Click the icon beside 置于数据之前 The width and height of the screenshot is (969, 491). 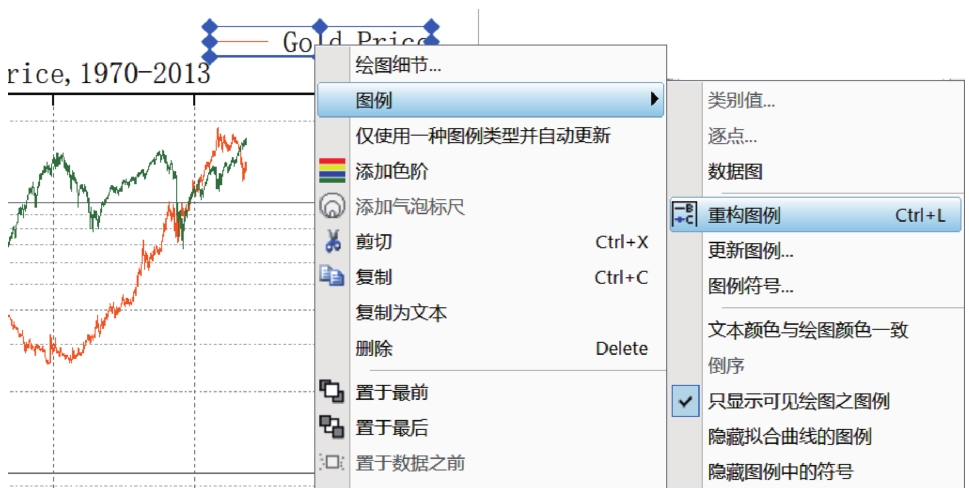[332, 462]
